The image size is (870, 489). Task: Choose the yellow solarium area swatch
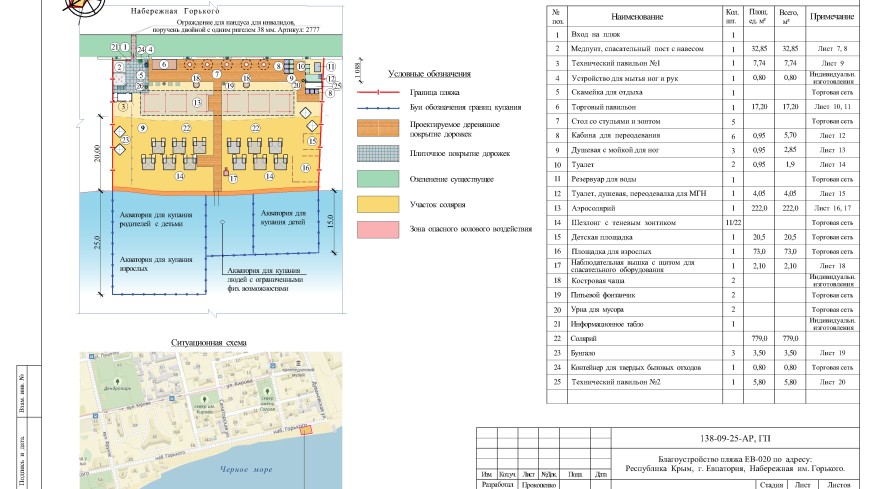pos(379,204)
